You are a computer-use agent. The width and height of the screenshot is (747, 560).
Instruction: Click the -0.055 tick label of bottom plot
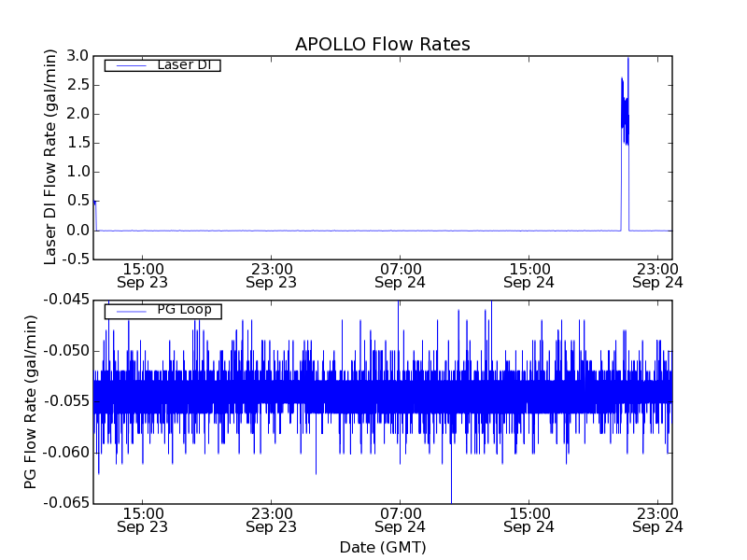[x=66, y=401]
